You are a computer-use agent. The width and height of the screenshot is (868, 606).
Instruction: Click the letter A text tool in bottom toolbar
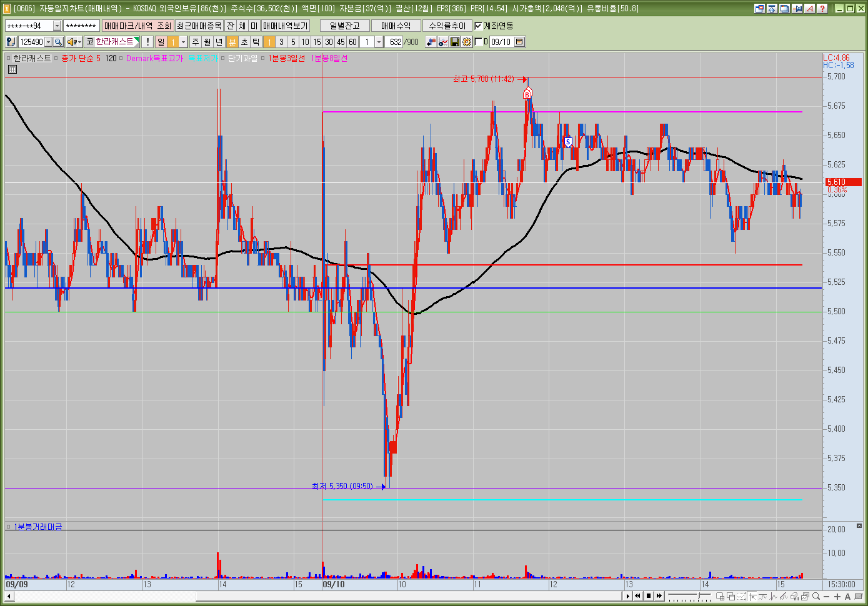(848, 597)
